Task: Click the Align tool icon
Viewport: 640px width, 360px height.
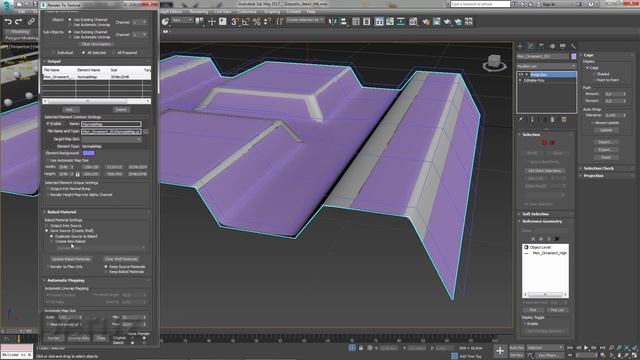Action: pyautogui.click(x=343, y=22)
